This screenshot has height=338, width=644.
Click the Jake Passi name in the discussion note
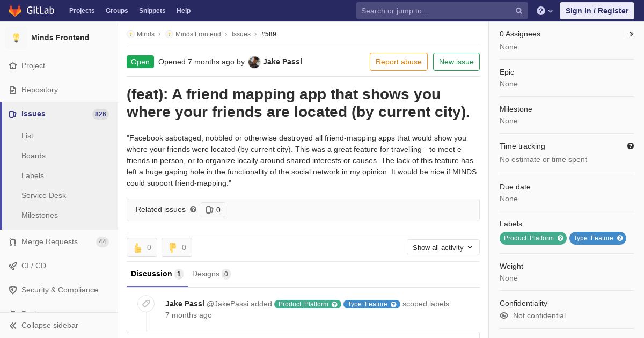(x=185, y=304)
